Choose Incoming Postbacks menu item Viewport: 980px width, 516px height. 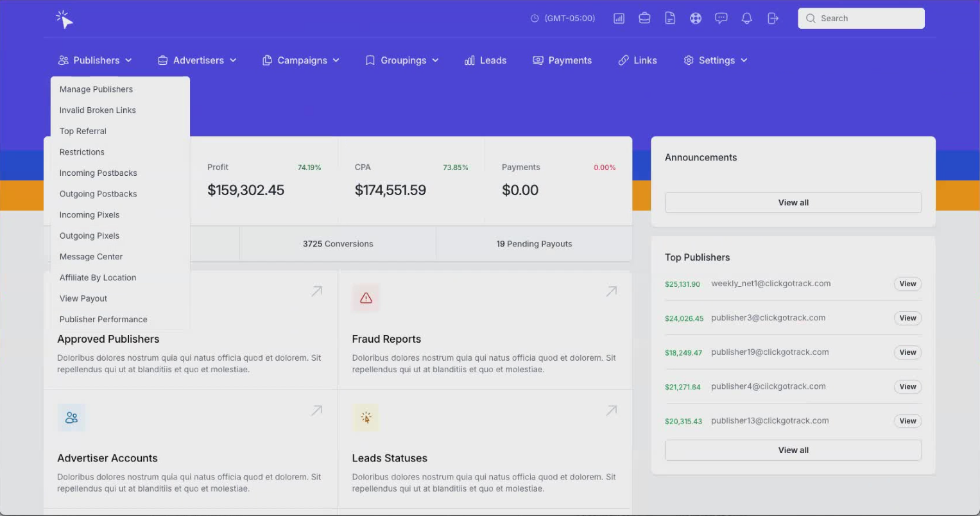coord(98,173)
